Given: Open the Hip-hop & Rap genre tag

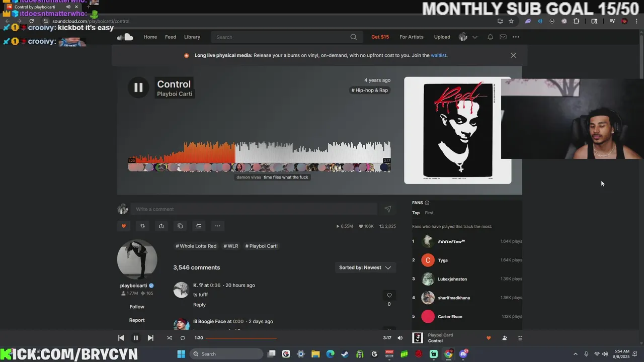Looking at the screenshot, I should pyautogui.click(x=370, y=90).
